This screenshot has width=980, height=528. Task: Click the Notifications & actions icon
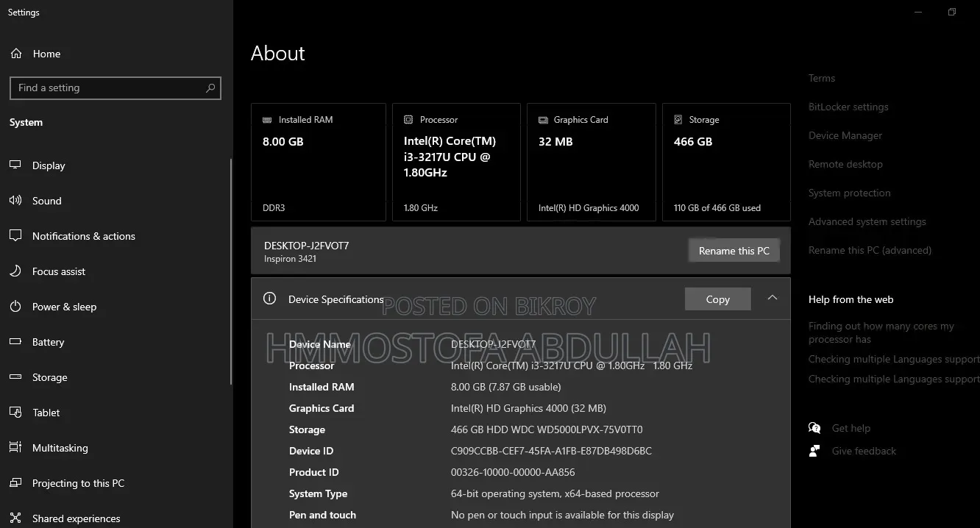[15, 236]
